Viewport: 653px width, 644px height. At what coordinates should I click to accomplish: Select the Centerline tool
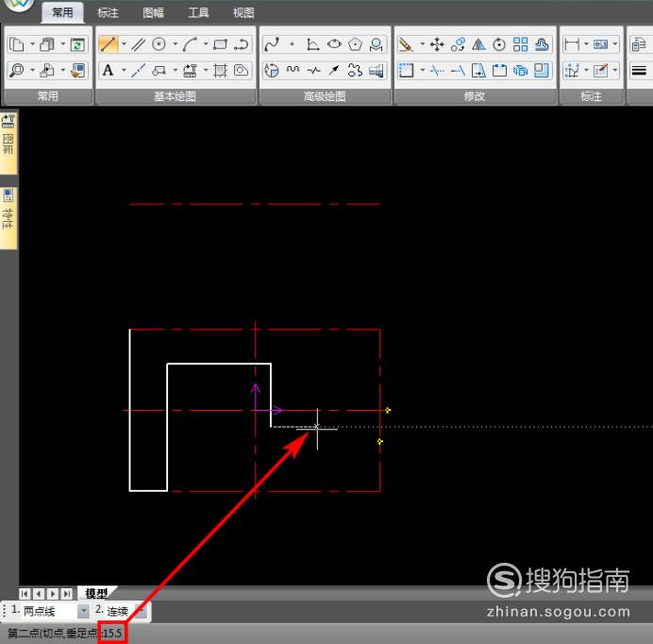click(139, 70)
